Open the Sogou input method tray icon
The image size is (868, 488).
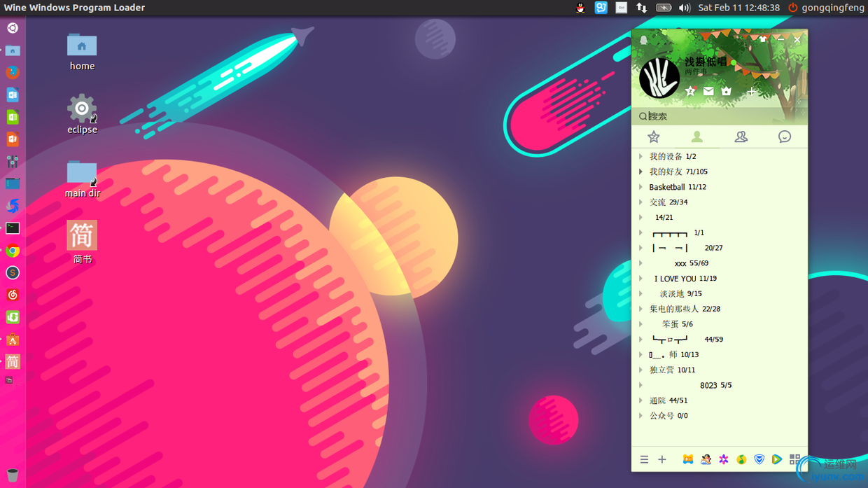click(x=601, y=8)
